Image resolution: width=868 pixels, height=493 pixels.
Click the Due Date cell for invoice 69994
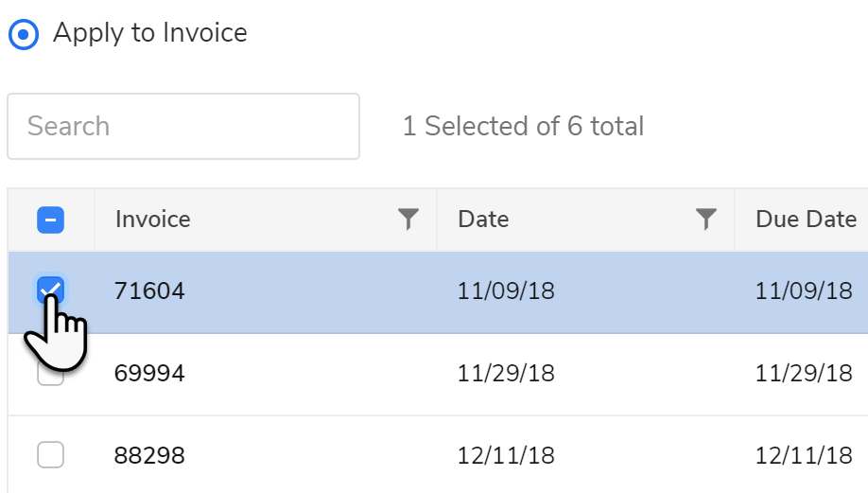click(804, 374)
